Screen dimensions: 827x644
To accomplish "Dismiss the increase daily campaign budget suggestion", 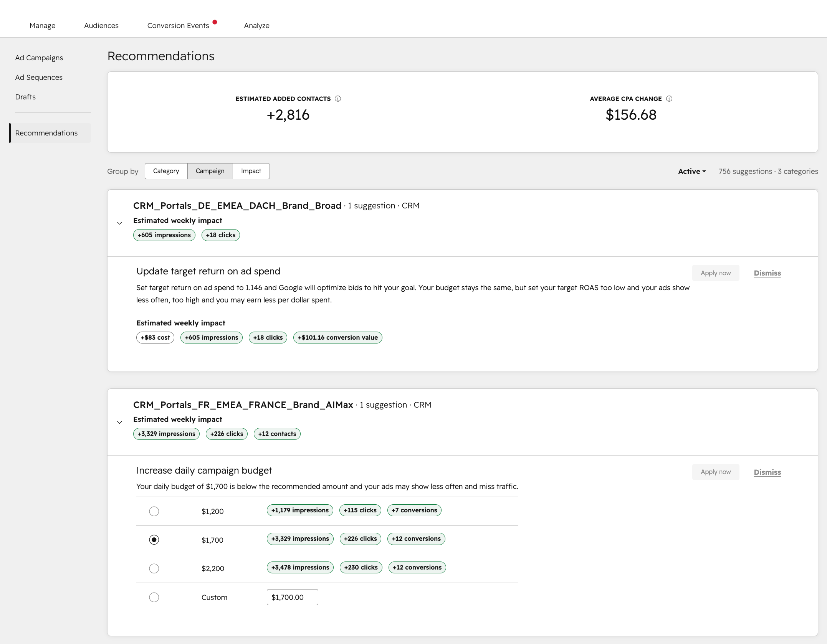I will [767, 472].
